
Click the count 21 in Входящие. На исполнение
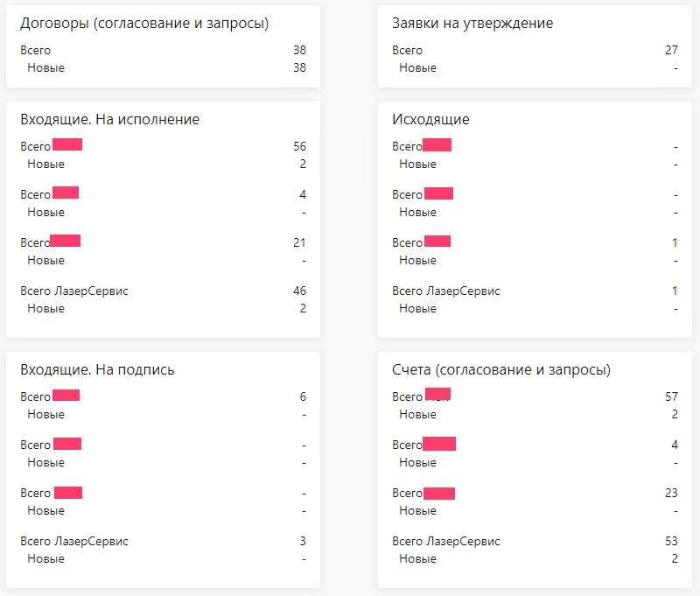[299, 242]
